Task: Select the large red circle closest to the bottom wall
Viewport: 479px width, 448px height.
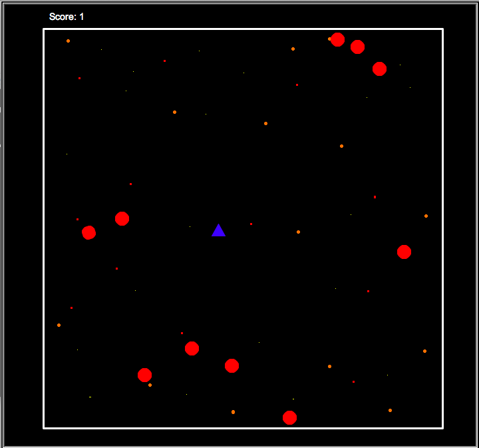Action: (289, 417)
